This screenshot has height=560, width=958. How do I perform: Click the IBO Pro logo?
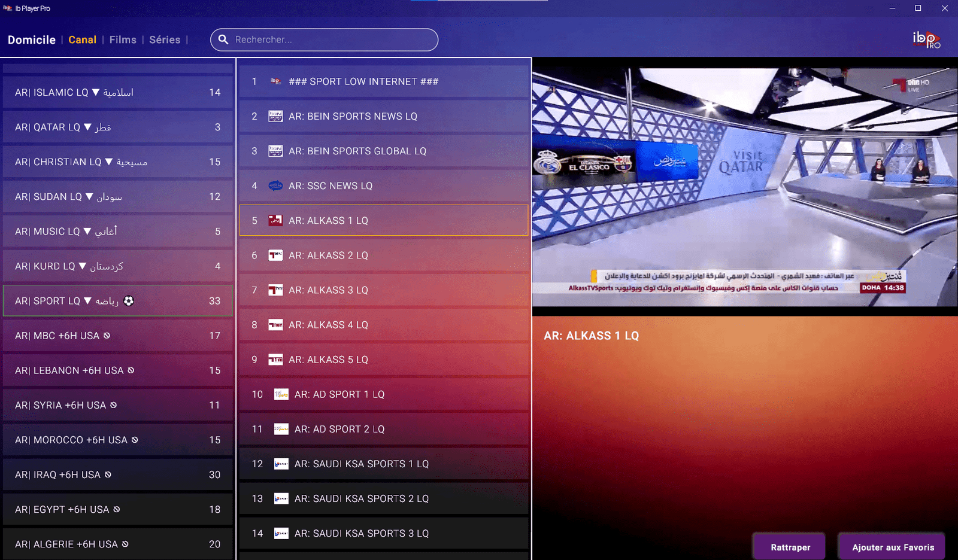(926, 40)
